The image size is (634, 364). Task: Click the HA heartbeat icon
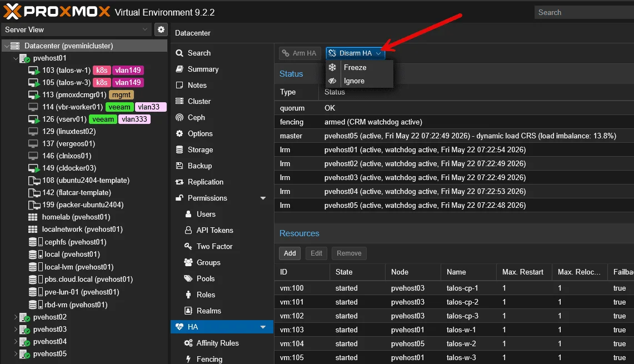[x=179, y=327]
